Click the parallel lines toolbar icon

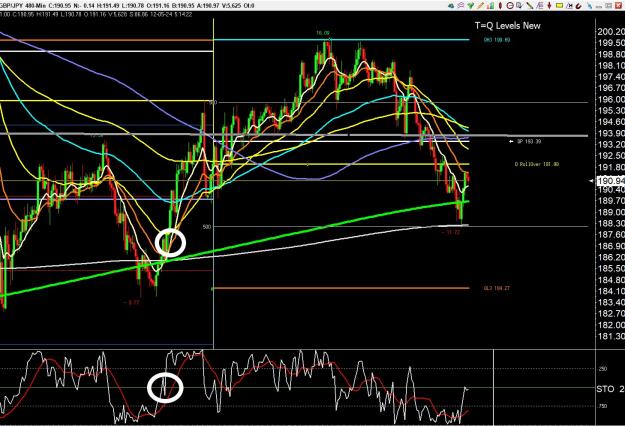pyautogui.click(x=540, y=6)
